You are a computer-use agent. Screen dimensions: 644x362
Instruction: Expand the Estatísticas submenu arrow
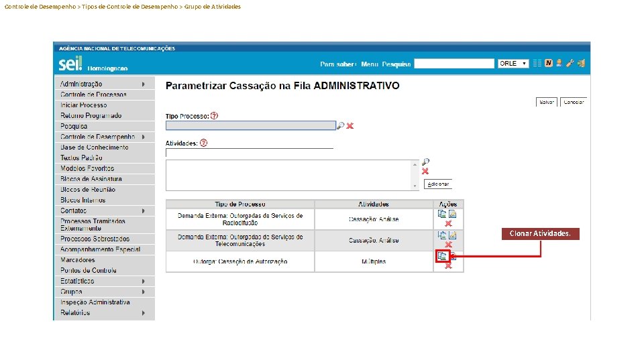144,282
